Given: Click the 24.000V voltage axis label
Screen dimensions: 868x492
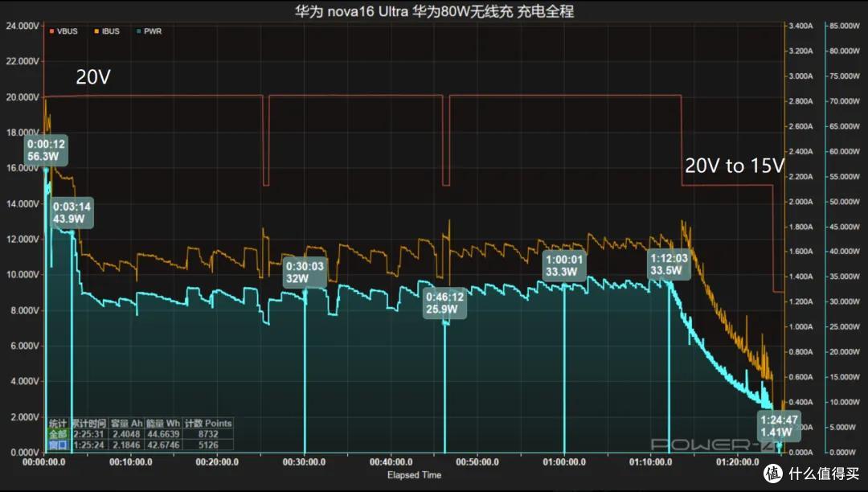Looking at the screenshot, I should tap(23, 26).
